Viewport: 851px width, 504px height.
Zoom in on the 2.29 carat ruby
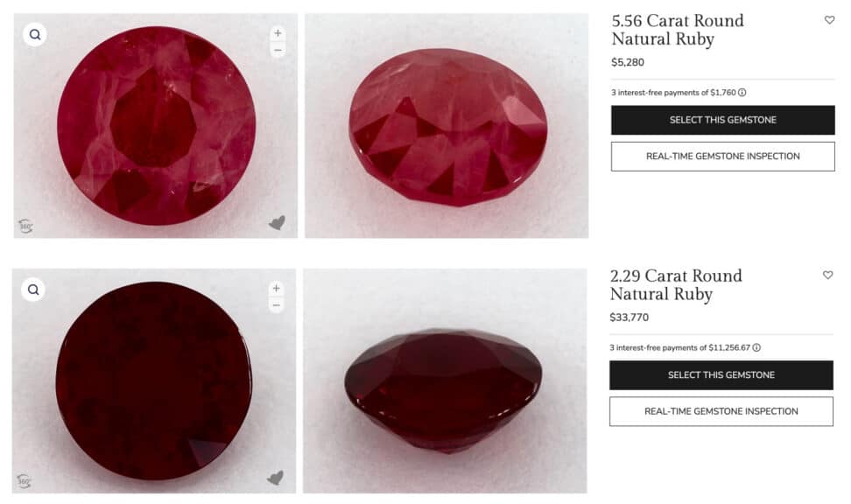tap(277, 288)
